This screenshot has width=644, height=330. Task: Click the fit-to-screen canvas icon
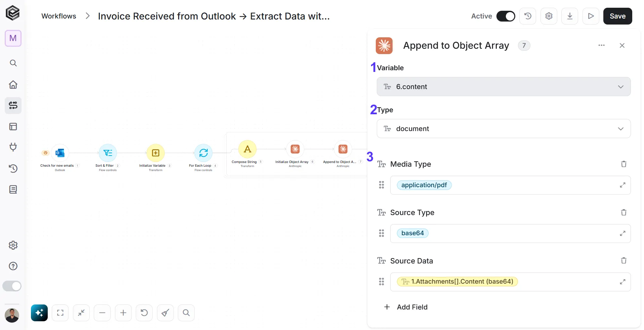click(x=60, y=313)
